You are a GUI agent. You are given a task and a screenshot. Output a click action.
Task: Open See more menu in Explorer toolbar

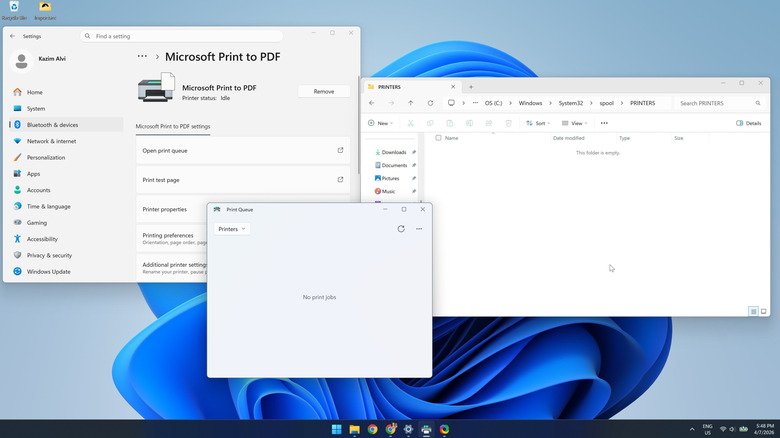[x=604, y=123]
